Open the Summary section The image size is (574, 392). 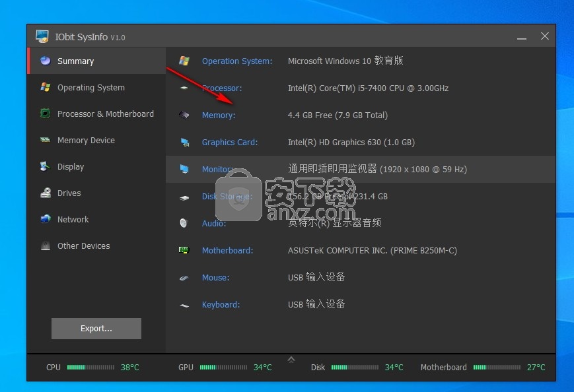(97, 61)
